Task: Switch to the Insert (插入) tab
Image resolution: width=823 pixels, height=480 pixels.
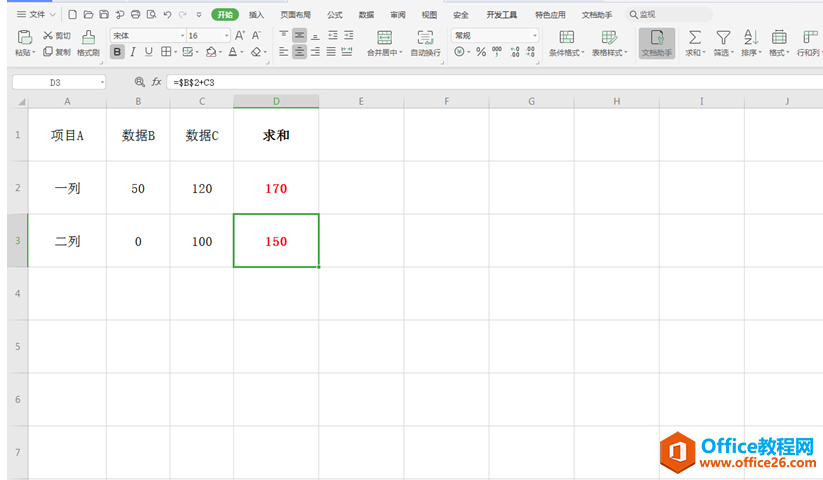Action: [257, 15]
